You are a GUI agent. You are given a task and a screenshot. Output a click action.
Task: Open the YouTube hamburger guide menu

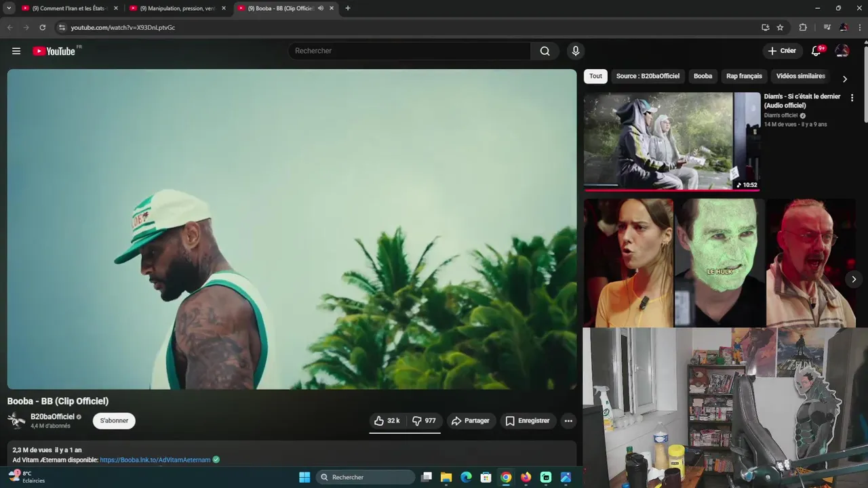point(16,51)
